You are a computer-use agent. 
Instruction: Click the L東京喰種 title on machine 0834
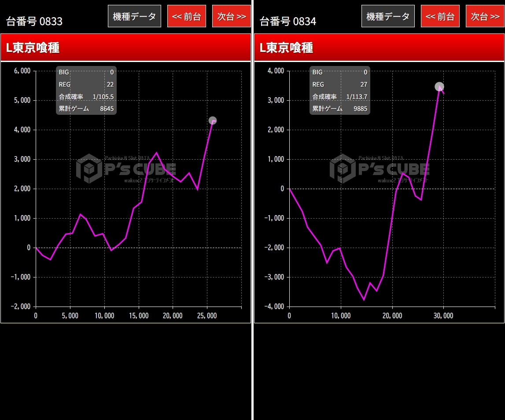click(286, 47)
